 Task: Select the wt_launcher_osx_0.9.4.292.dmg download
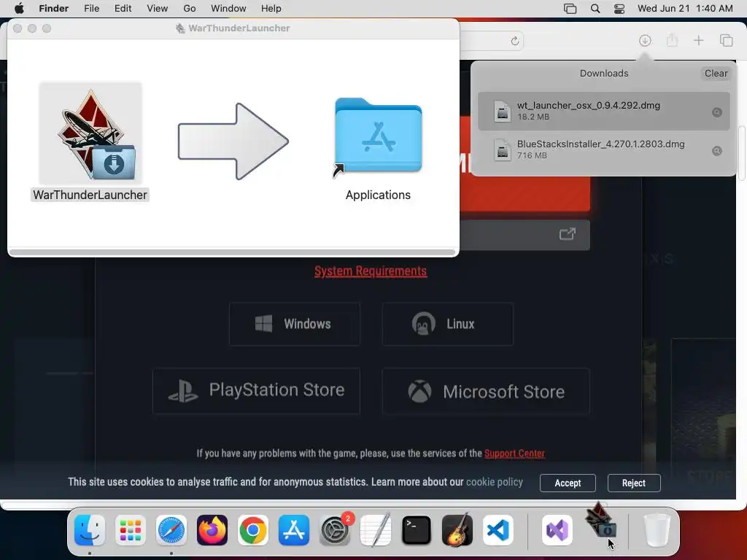pos(603,111)
